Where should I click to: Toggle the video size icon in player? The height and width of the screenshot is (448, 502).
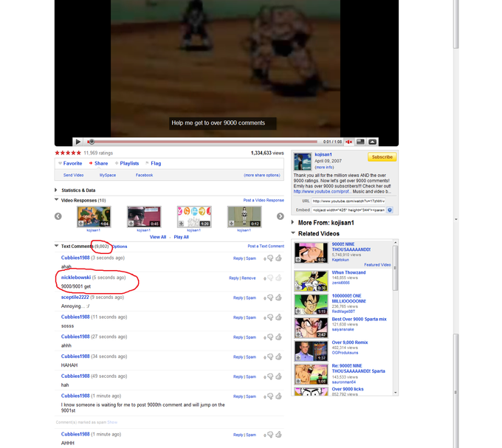click(x=360, y=142)
